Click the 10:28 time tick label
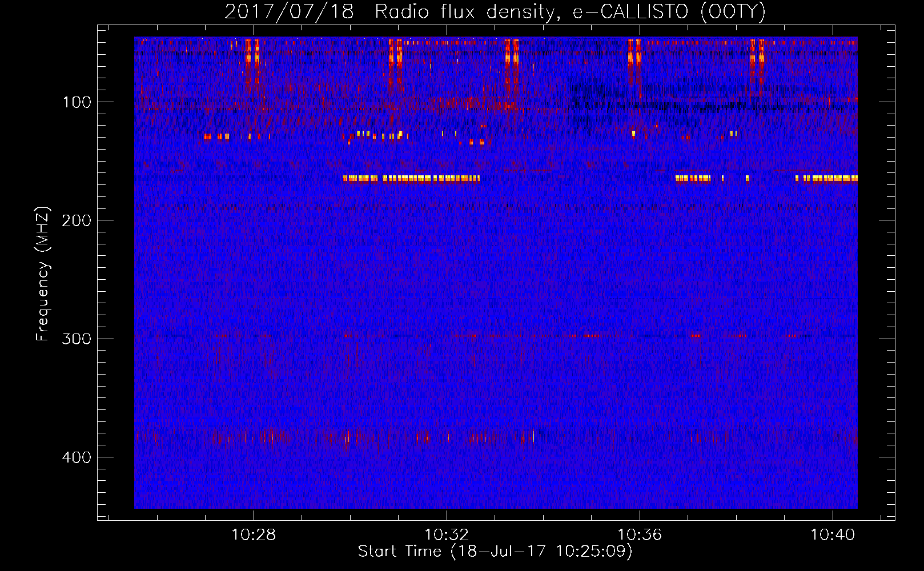This screenshot has height=571, width=924. coord(253,535)
